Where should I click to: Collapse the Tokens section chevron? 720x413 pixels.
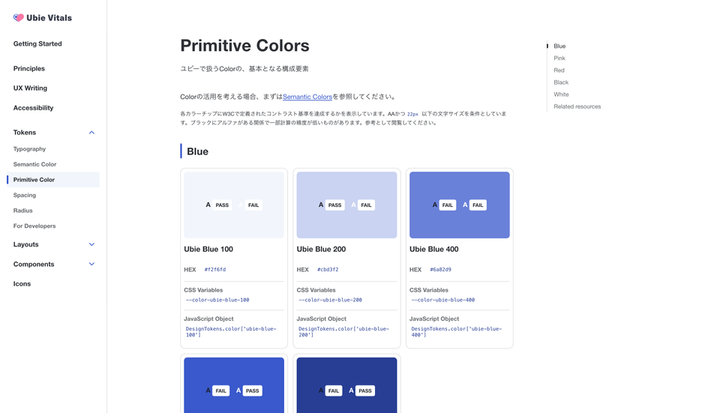tap(91, 133)
